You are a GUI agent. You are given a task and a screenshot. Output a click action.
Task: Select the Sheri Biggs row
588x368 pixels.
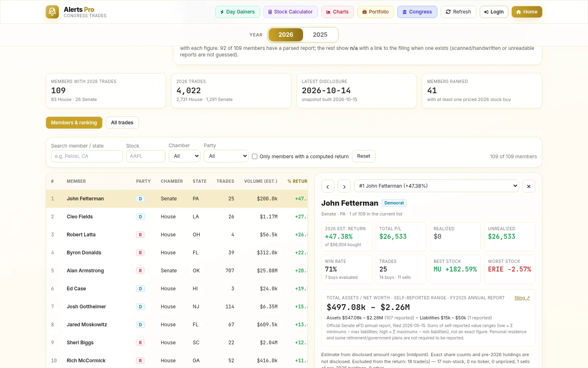pos(176,343)
